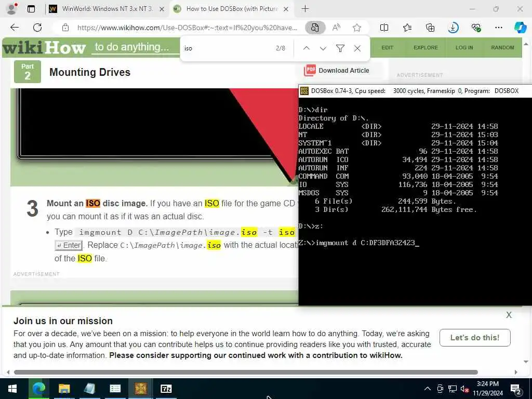The width and height of the screenshot is (532, 399).
Task: Switch to How to Use DOSBox tab
Action: [x=232, y=9]
